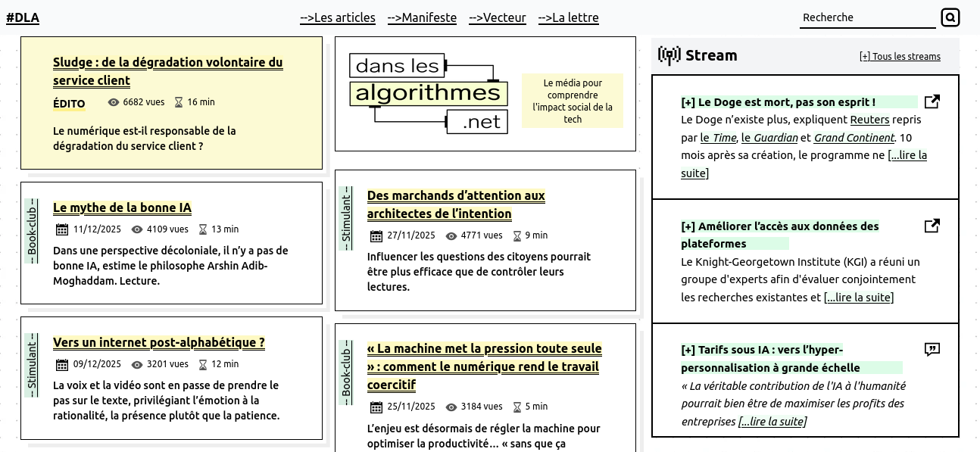The image size is (980, 452).
Task: Open external link icon for Doge stream
Action: point(932,101)
